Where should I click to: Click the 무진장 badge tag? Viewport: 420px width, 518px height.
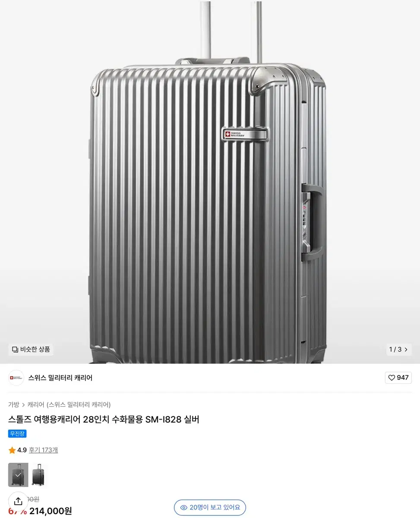(17, 433)
